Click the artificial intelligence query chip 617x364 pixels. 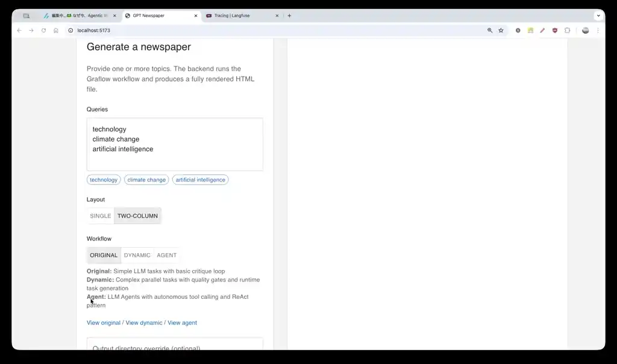pos(200,180)
